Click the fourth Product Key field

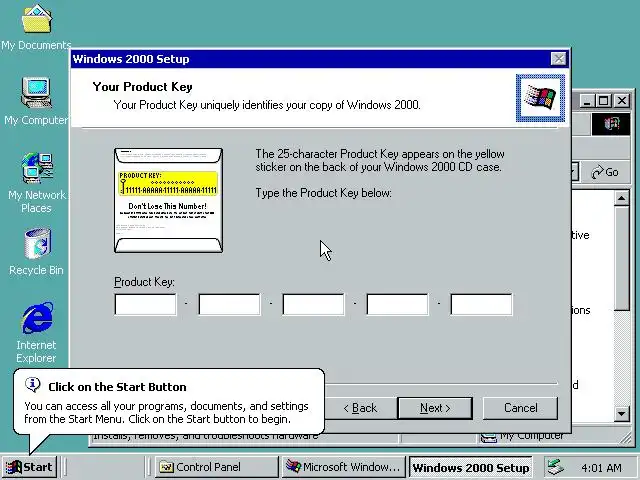(398, 304)
